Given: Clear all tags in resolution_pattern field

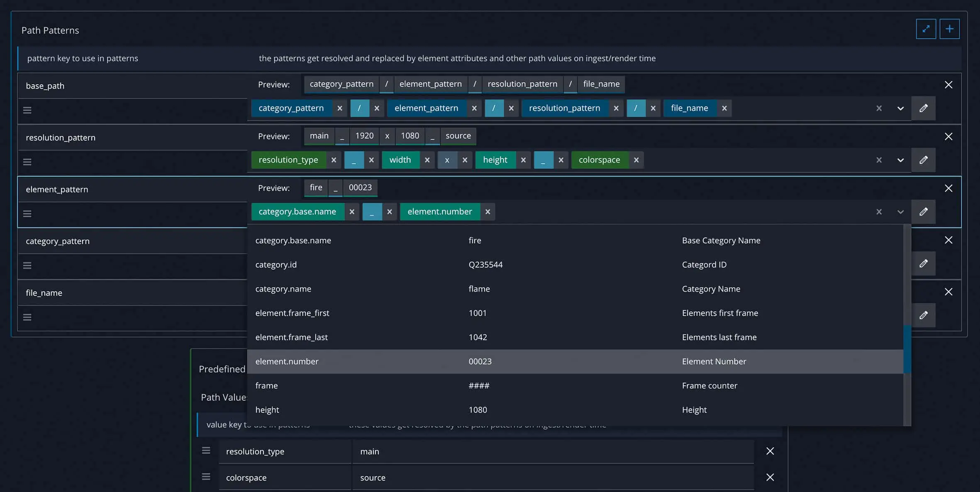Looking at the screenshot, I should pyautogui.click(x=879, y=160).
